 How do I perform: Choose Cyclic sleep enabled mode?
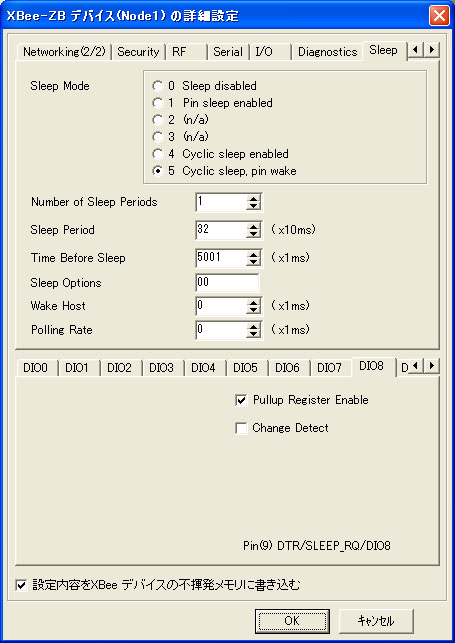point(157,154)
